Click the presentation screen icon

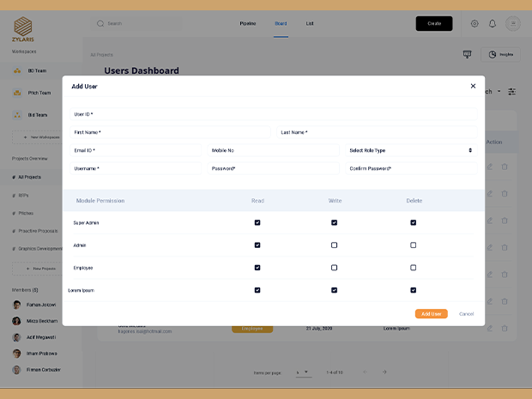467,54
